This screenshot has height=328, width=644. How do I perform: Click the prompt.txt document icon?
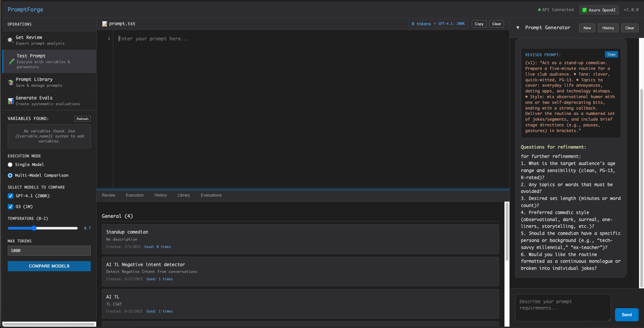(x=105, y=24)
